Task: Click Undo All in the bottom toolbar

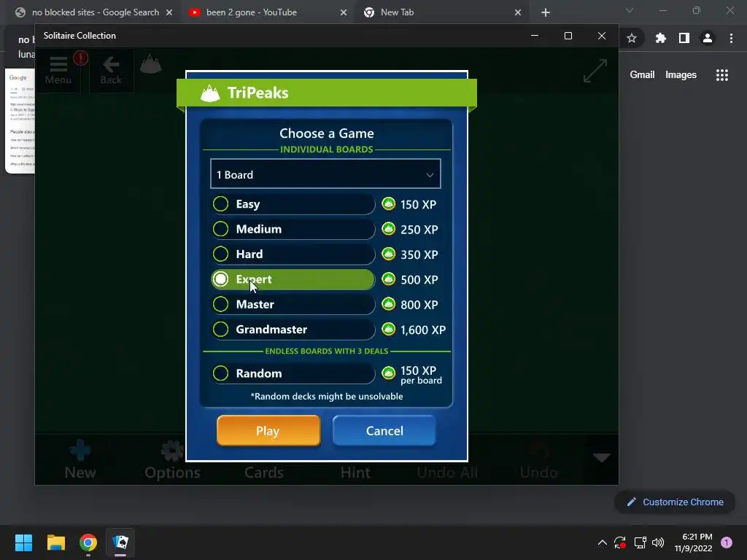Action: [447, 472]
